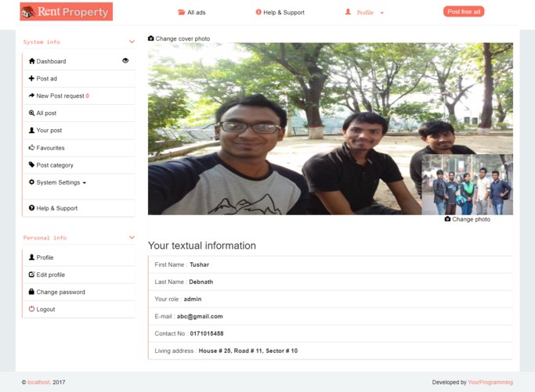Collapse the Personal info panel chevron
This screenshot has height=392, width=535.
(x=132, y=238)
